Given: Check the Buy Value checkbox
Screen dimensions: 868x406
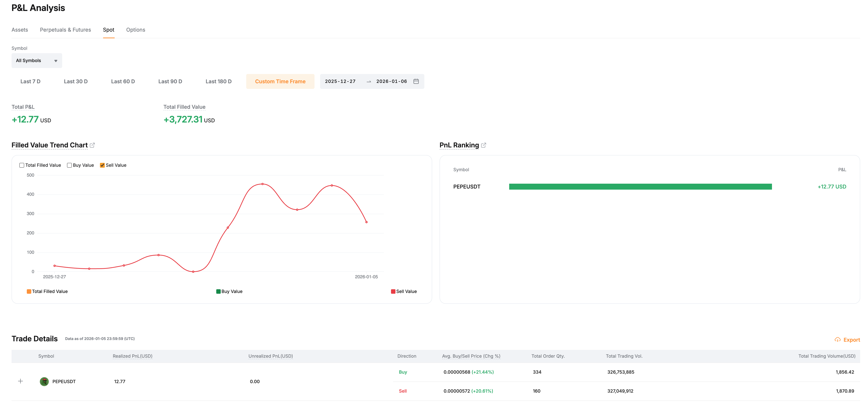Looking at the screenshot, I should (69, 165).
